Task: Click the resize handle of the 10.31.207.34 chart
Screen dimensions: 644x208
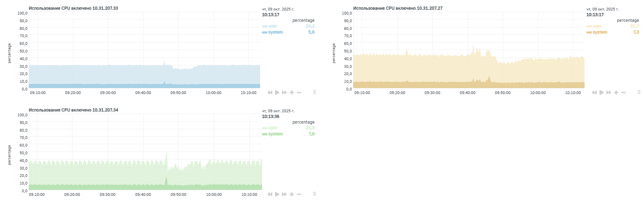Action: pos(314,194)
